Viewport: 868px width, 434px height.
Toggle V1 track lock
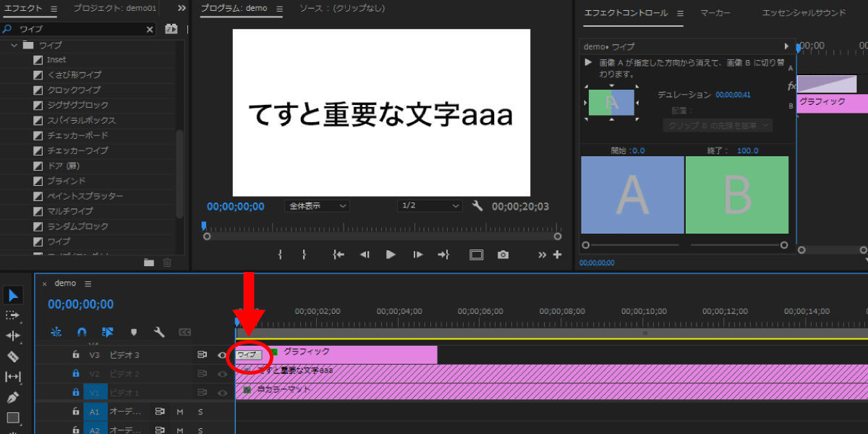point(75,392)
